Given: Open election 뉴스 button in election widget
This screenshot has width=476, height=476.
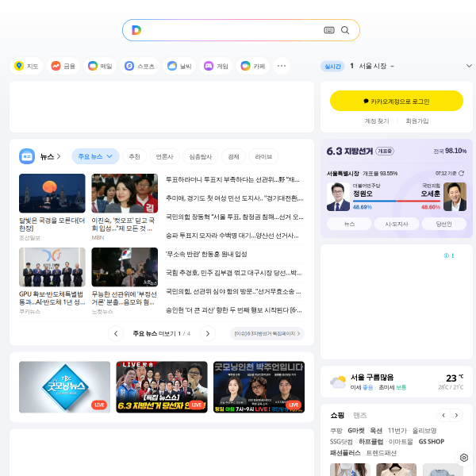Looking at the screenshot, I should pyautogui.click(x=349, y=224).
